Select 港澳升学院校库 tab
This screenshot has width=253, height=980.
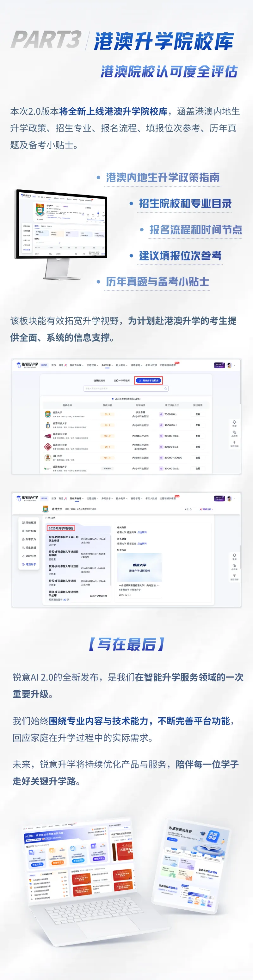pyautogui.click(x=149, y=381)
